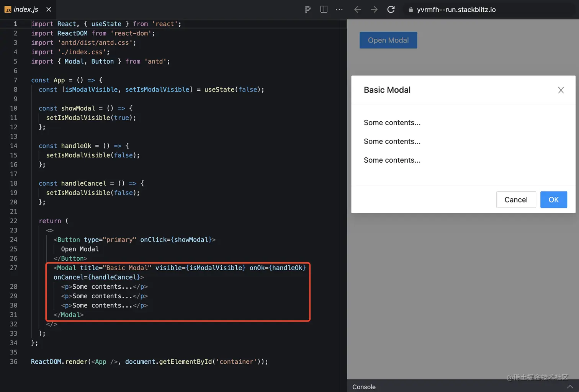The width and height of the screenshot is (579, 392).
Task: Click the JS file icon on the tab
Action: (x=8, y=10)
